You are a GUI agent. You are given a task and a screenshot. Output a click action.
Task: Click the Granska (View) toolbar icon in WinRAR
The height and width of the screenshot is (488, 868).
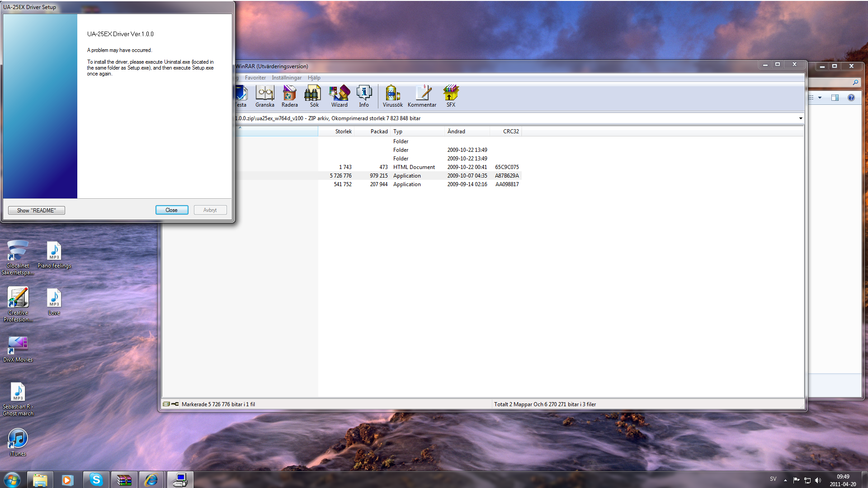coord(265,96)
